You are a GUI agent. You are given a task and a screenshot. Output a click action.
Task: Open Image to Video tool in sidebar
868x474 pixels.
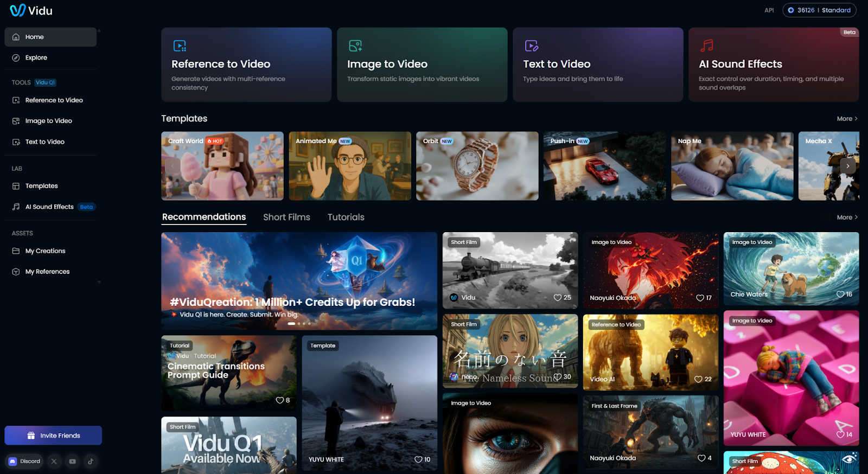pos(50,121)
